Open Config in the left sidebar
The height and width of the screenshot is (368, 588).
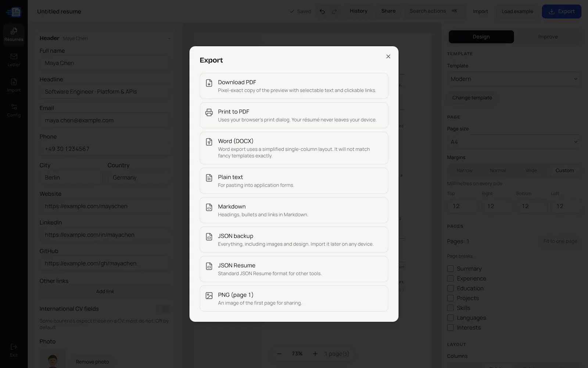tap(14, 110)
